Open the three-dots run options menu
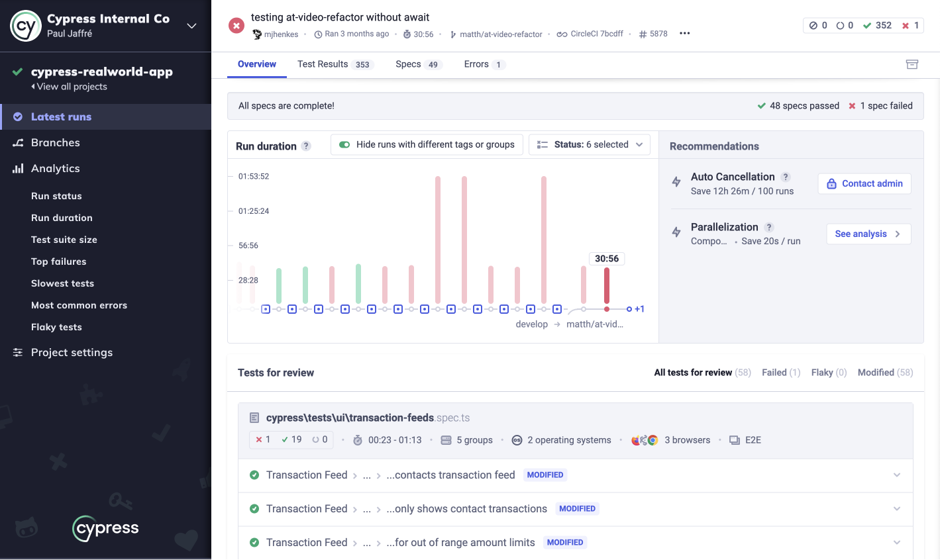The width and height of the screenshot is (940, 560). [x=684, y=34]
